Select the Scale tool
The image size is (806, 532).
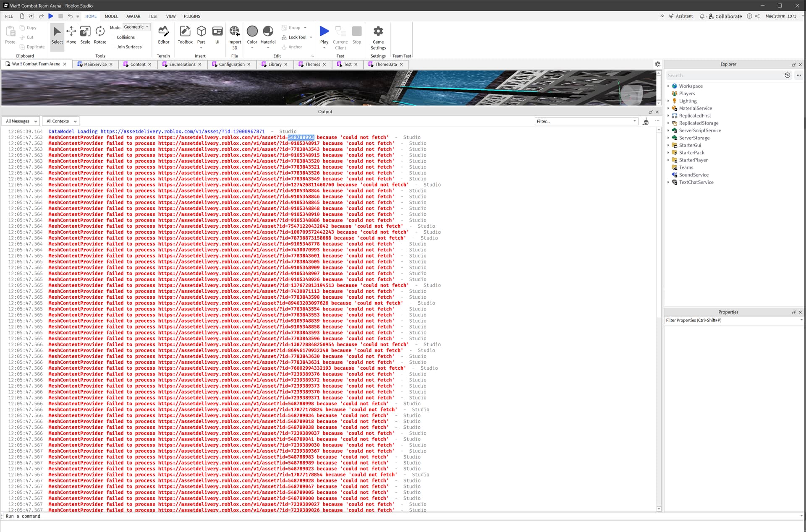point(85,36)
